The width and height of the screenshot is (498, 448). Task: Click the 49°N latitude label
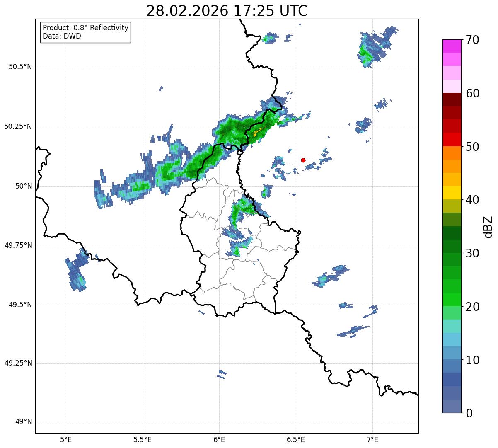pyautogui.click(x=24, y=422)
